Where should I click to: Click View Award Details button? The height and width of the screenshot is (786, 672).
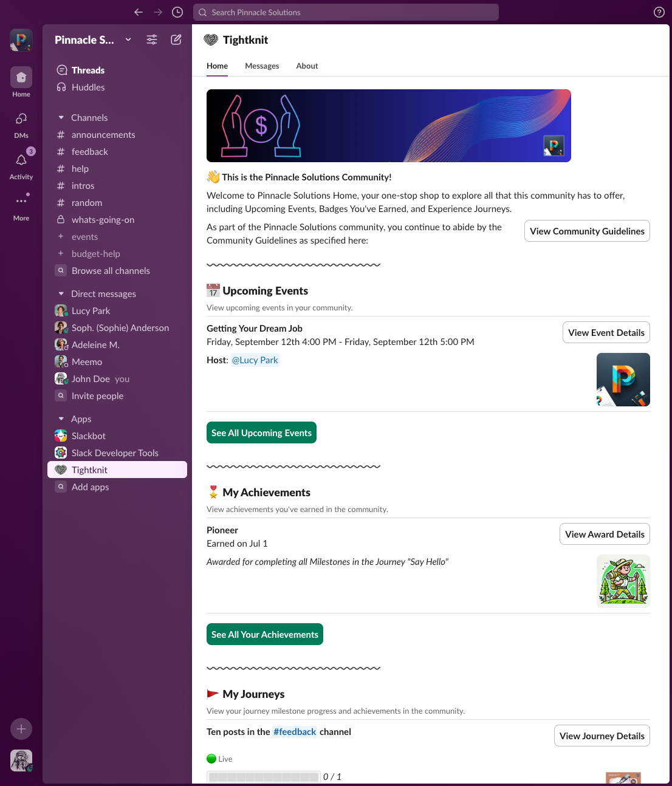[605, 534]
